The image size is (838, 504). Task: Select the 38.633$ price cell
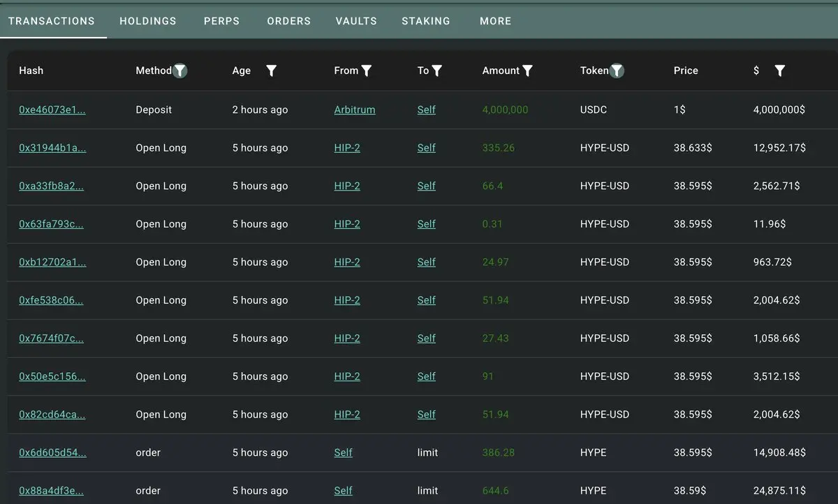click(x=693, y=148)
